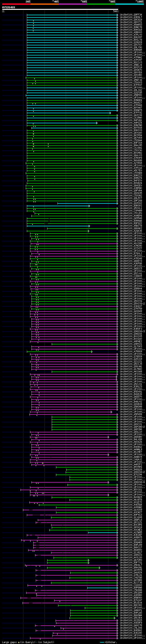
Task: Click the UniRef100_B9GIM7 entry
Action: (x=131, y=37)
